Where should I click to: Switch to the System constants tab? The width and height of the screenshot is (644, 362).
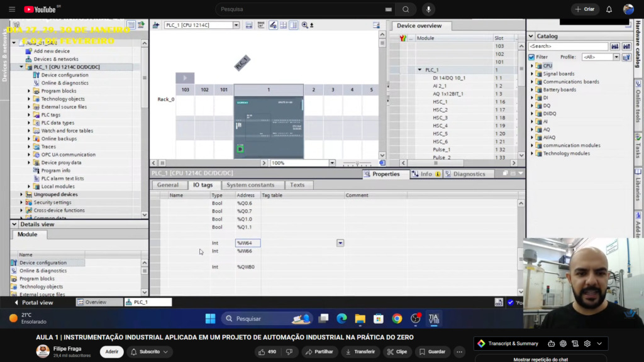(250, 185)
